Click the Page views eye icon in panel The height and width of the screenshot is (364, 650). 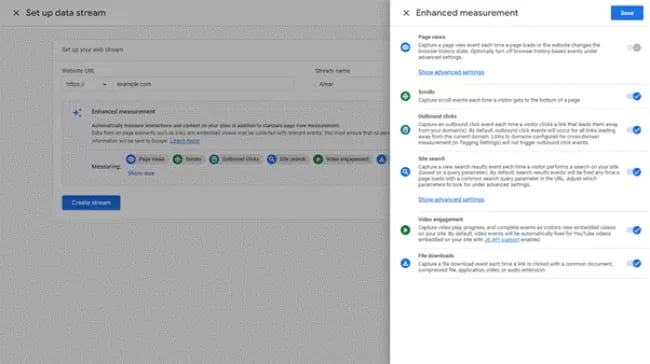click(405, 47)
